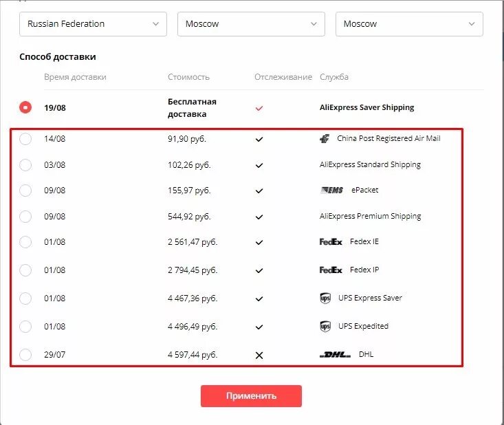This screenshot has height=425, width=504.
Task: Click the Способ доставки heading
Action: click(x=58, y=57)
